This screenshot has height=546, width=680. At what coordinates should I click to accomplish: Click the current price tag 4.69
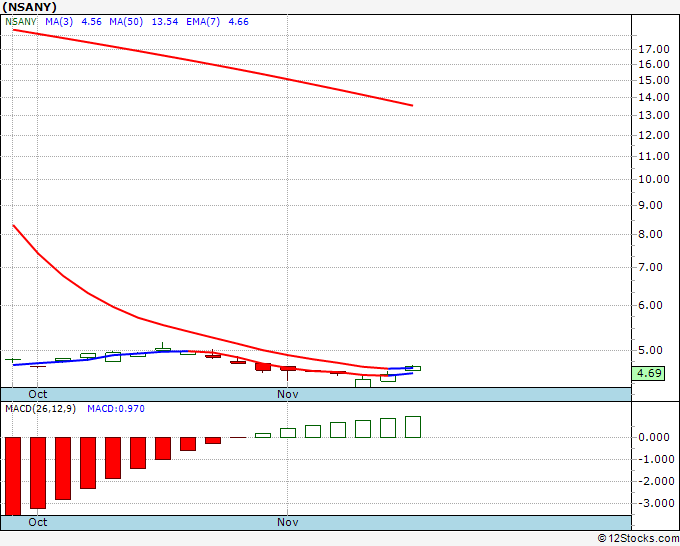coord(648,373)
